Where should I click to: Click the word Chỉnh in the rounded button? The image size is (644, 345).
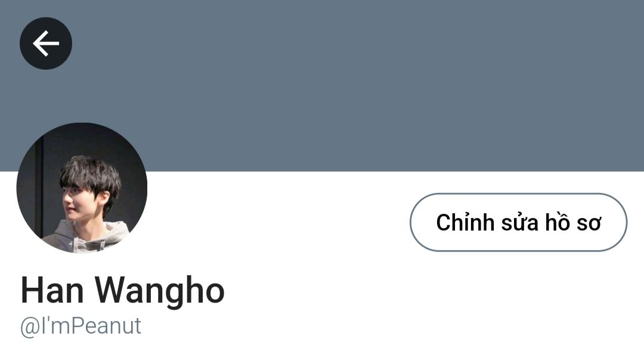click(x=465, y=222)
